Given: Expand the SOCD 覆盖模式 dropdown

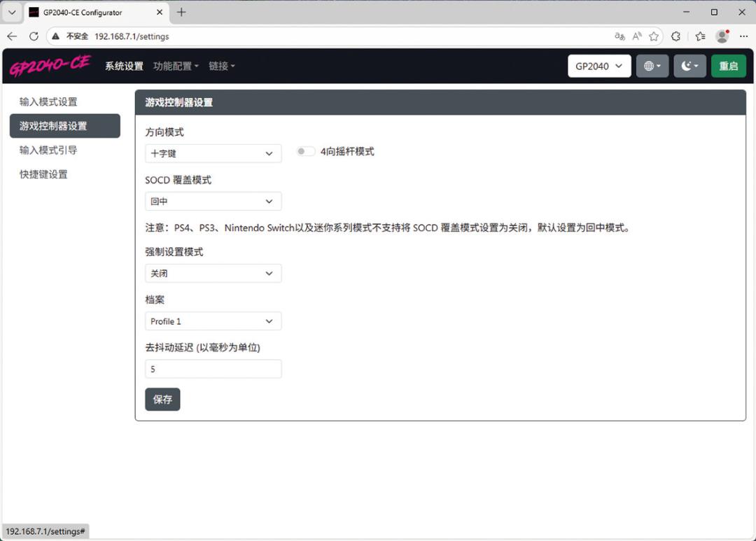Looking at the screenshot, I should [x=213, y=201].
